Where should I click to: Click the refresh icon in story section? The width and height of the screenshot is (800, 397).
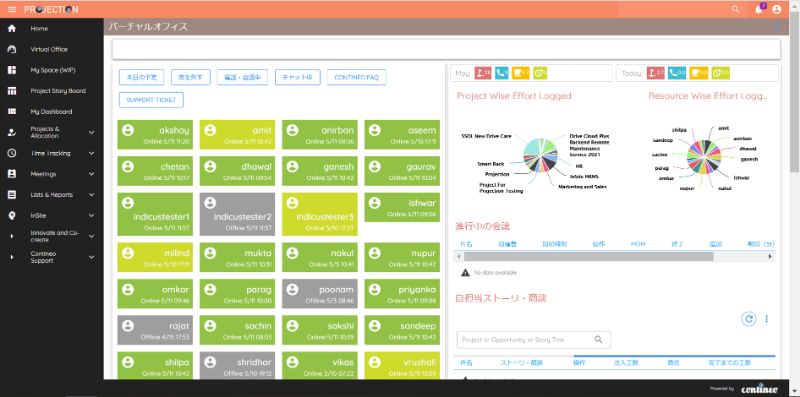click(x=748, y=319)
